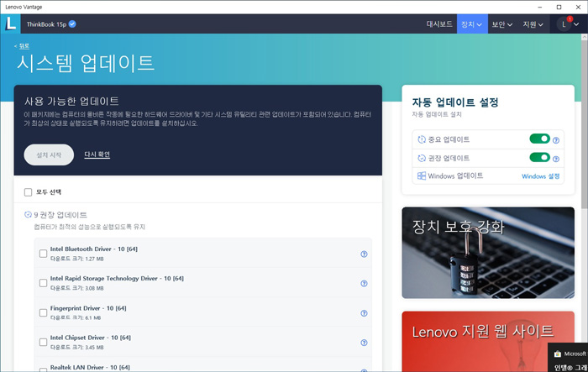Click the scrollbar up arrow
This screenshot has width=588, height=372.
[x=585, y=37]
